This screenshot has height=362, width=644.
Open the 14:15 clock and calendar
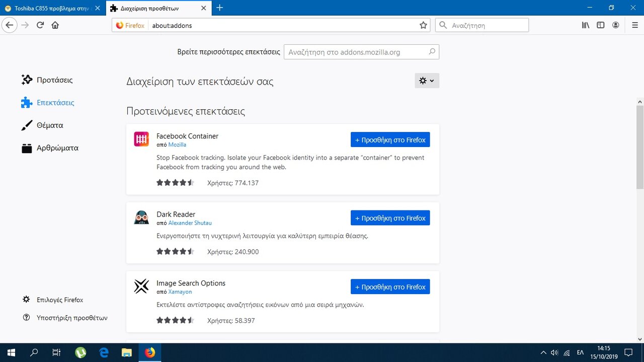pos(603,352)
